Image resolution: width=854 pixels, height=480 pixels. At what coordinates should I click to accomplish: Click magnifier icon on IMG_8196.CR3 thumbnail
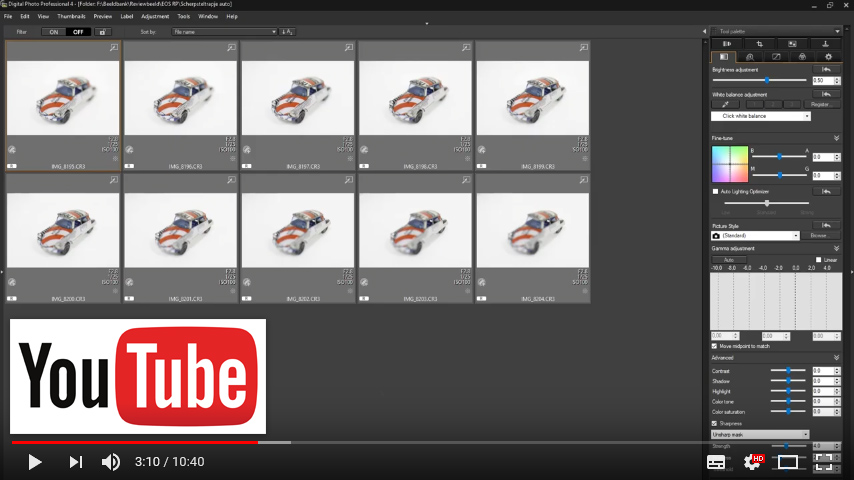[231, 48]
